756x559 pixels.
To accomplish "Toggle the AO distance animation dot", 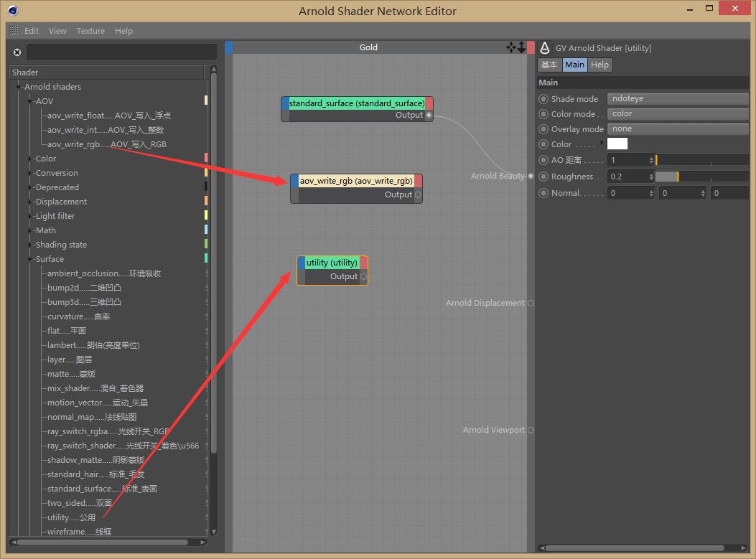I will pyautogui.click(x=543, y=160).
